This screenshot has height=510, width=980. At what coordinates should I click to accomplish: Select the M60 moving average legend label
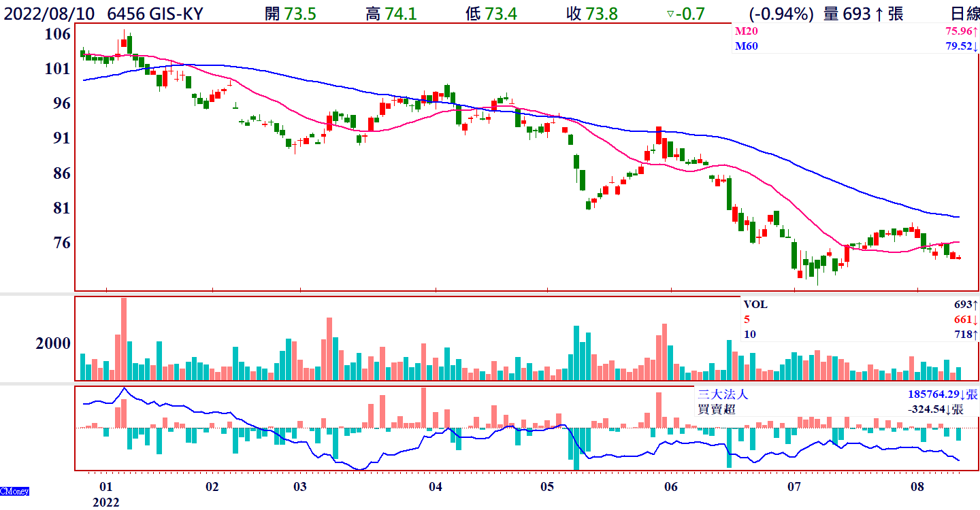[x=747, y=46]
